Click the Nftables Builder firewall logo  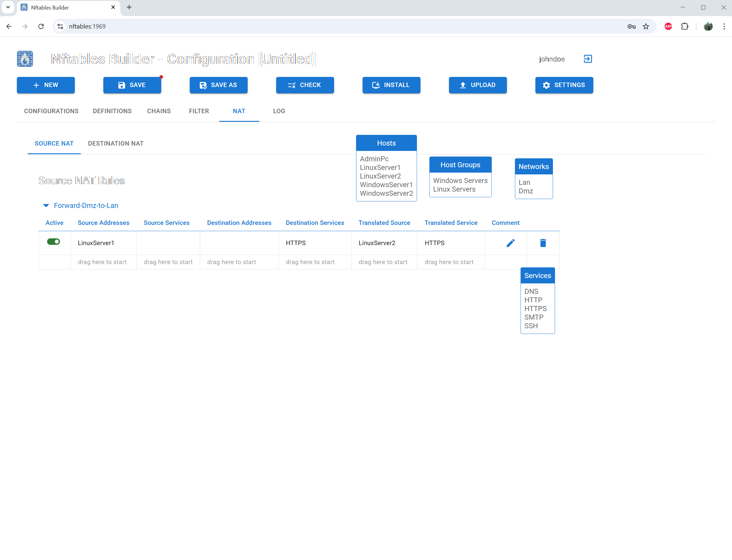25,59
